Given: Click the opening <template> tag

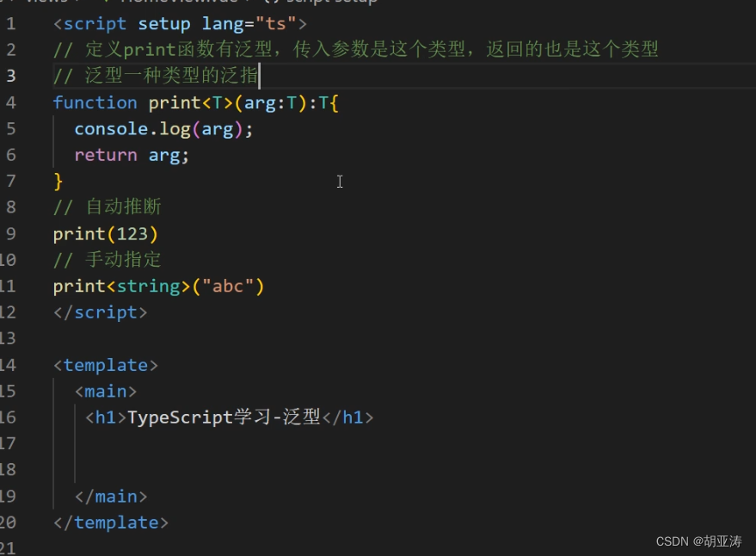Looking at the screenshot, I should (x=106, y=365).
